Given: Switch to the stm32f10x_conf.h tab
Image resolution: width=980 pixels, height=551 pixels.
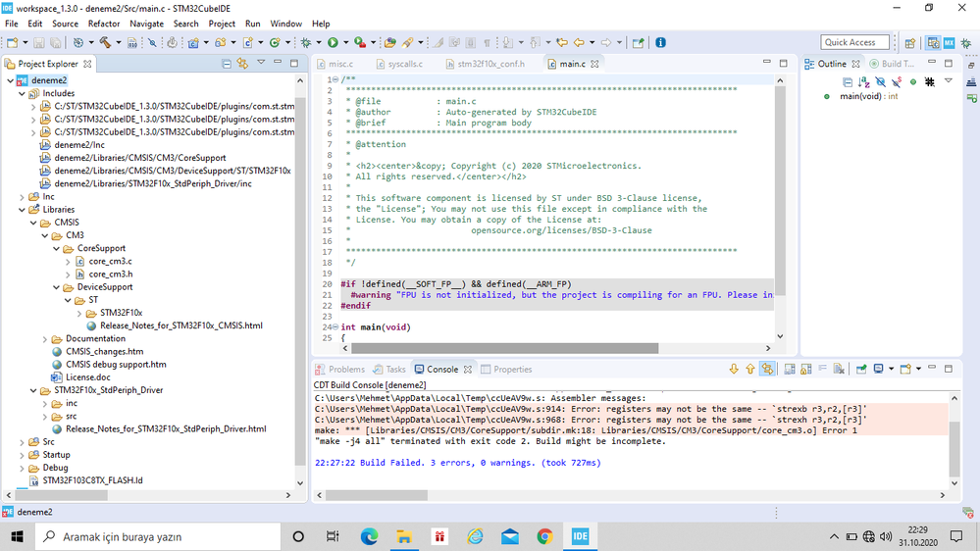Looking at the screenshot, I should 485,64.
